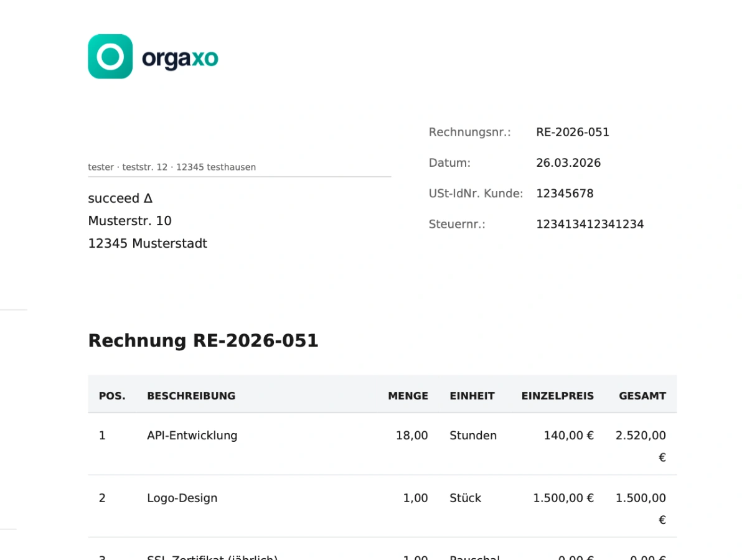The image size is (747, 560).
Task: Select customer VAT ID '12345678'
Action: click(x=565, y=194)
